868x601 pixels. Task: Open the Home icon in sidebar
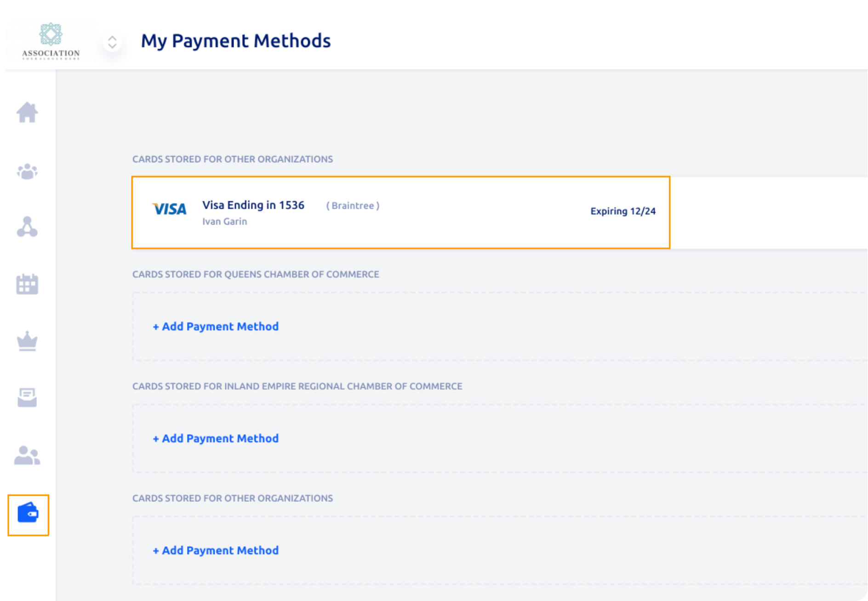(27, 113)
